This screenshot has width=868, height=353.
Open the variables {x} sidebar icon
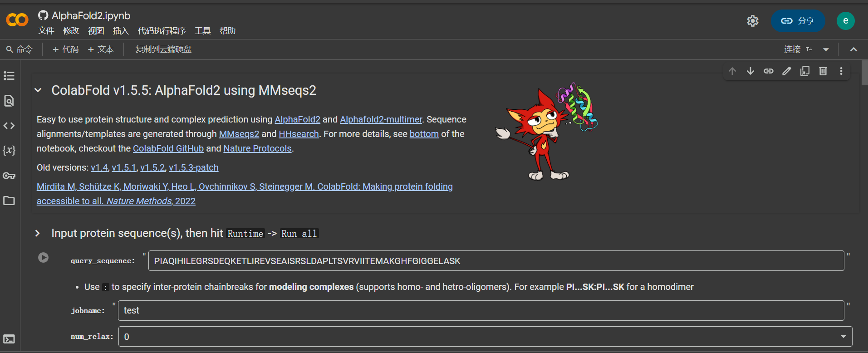pos(9,150)
